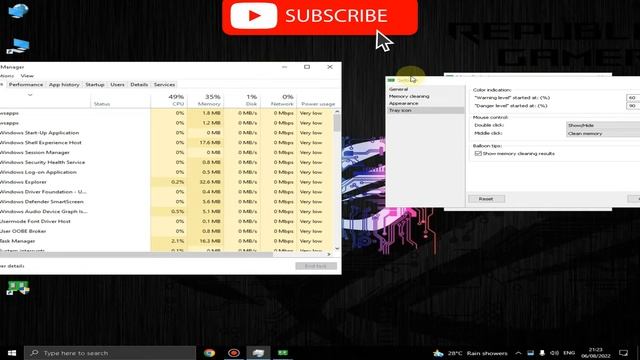640x360 pixels.
Task: Switch the ENG input language indicator
Action: pyautogui.click(x=569, y=353)
